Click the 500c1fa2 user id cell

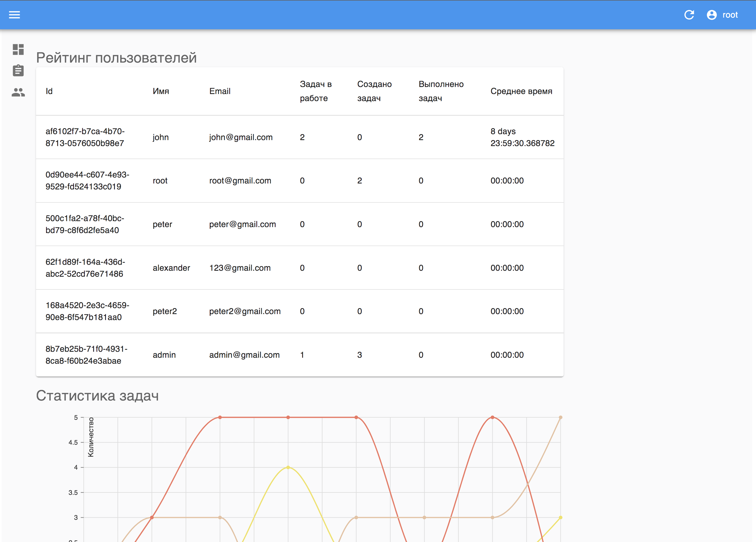(x=85, y=224)
